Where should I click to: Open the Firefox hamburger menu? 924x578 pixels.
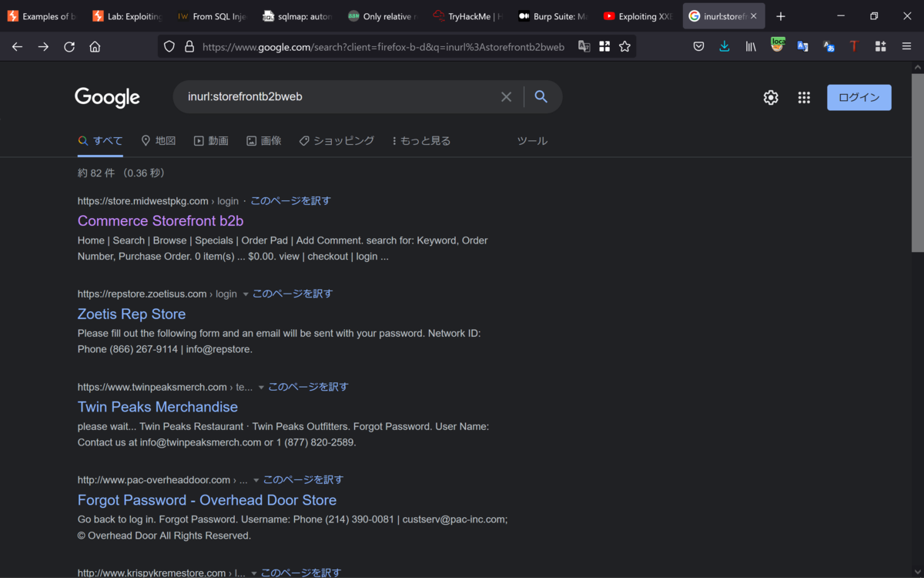(x=906, y=47)
